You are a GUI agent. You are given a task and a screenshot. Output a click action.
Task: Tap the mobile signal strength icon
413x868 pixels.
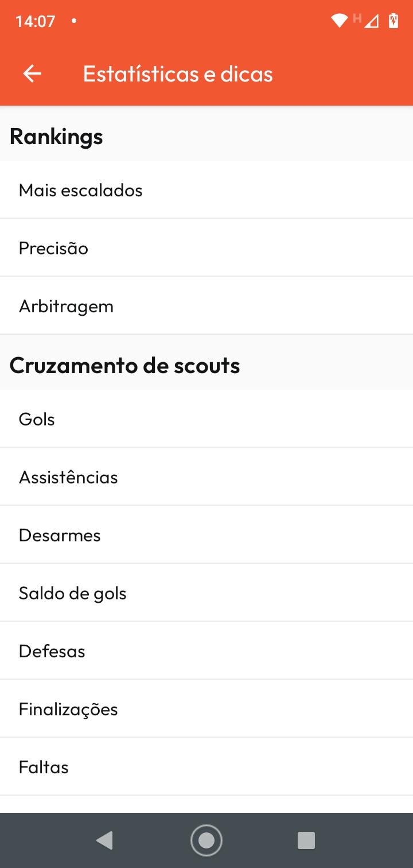[372, 21]
